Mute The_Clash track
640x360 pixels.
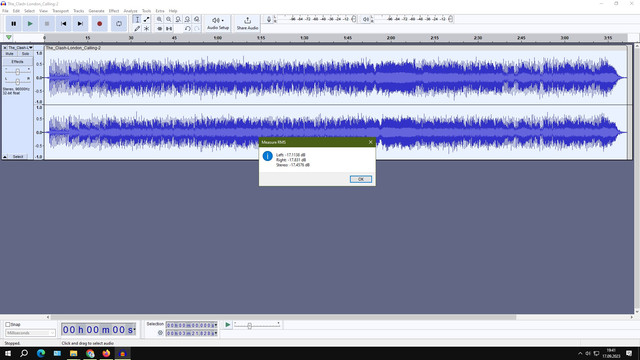[9, 54]
